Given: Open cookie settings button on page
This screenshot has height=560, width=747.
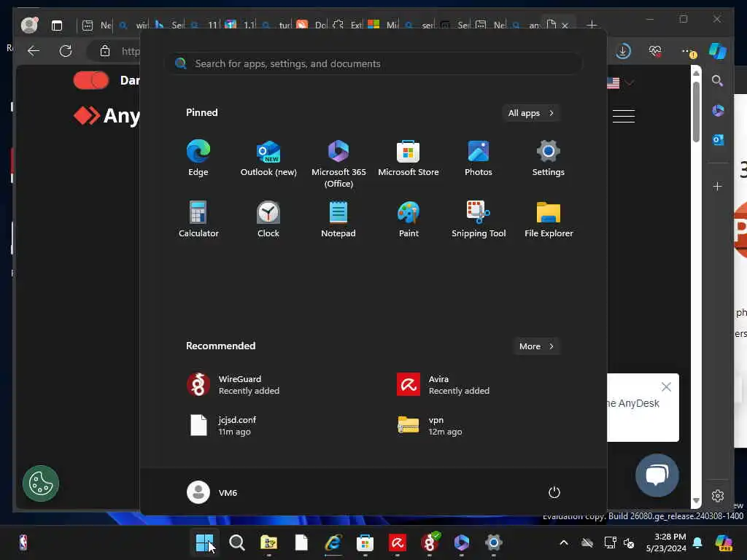Looking at the screenshot, I should pos(41,483).
